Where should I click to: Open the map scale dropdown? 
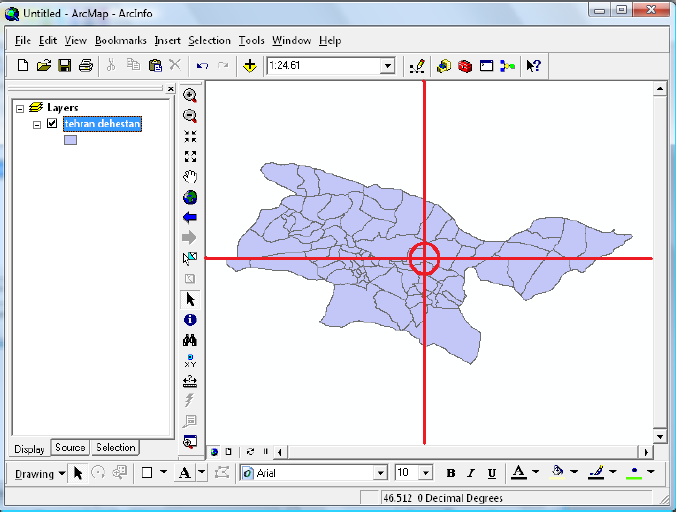388,66
